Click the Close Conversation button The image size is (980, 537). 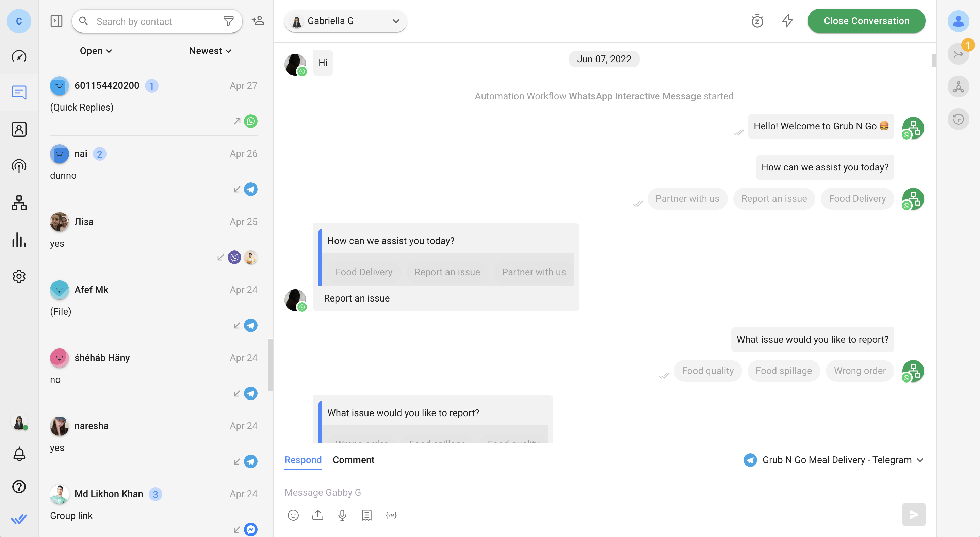[867, 20]
